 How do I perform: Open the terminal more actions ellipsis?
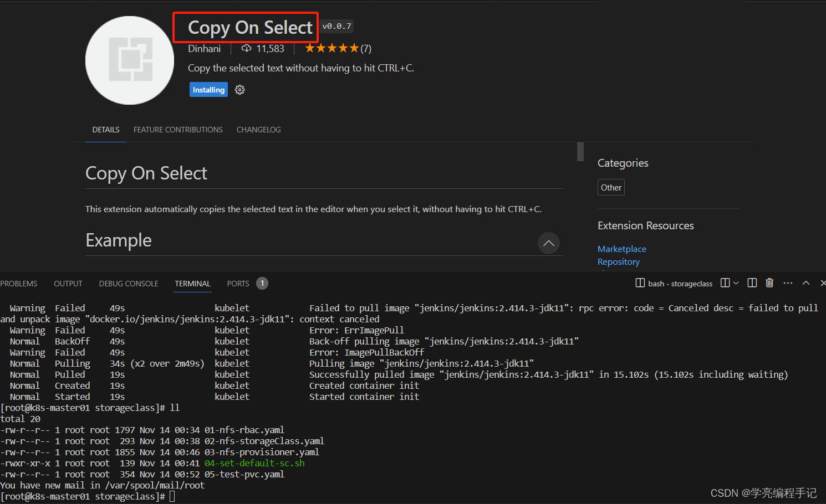tap(788, 283)
